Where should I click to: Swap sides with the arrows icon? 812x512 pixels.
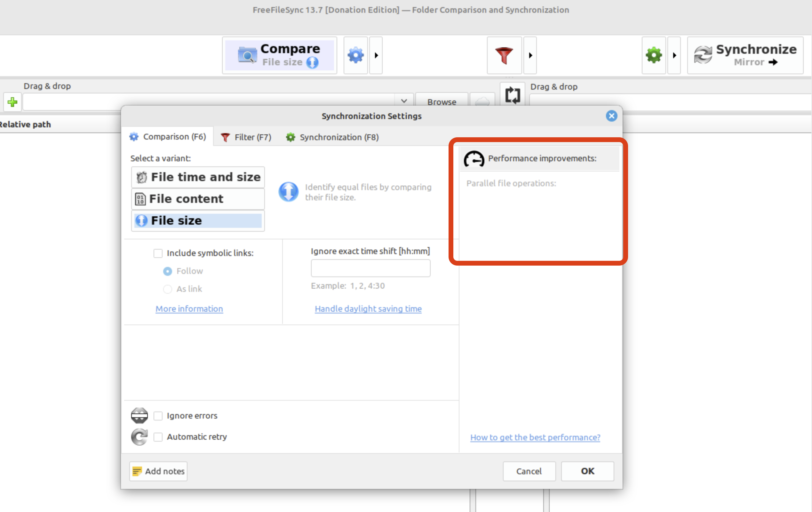pos(512,95)
